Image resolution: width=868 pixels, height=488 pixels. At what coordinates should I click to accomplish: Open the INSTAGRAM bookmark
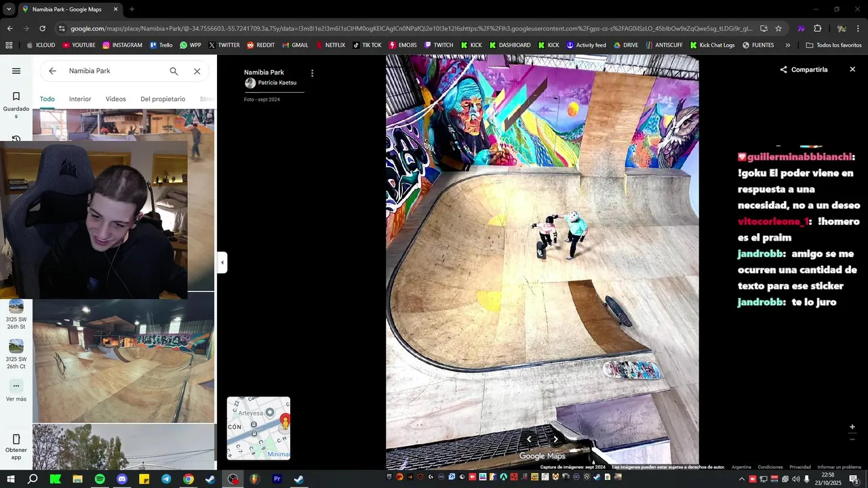tap(122, 45)
